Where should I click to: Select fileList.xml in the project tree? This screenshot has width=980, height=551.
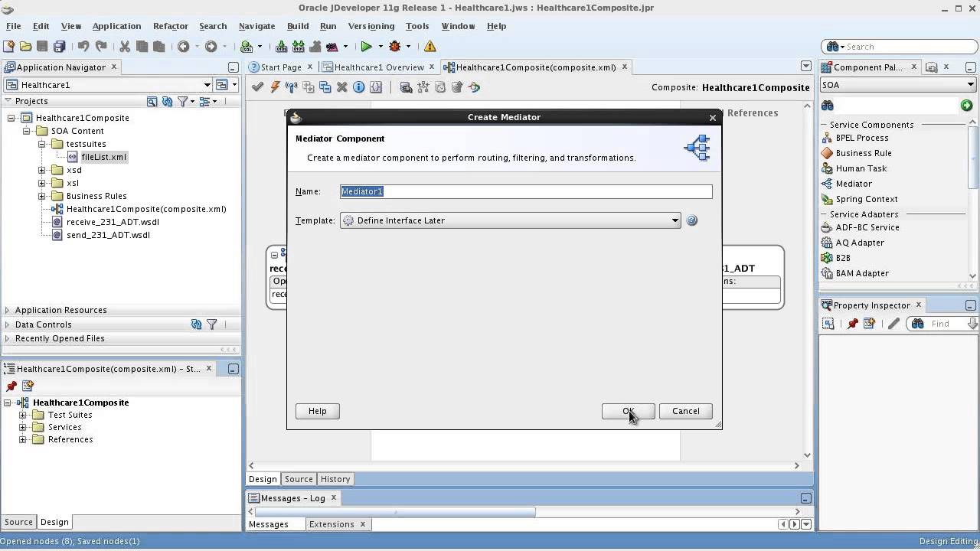click(x=103, y=157)
